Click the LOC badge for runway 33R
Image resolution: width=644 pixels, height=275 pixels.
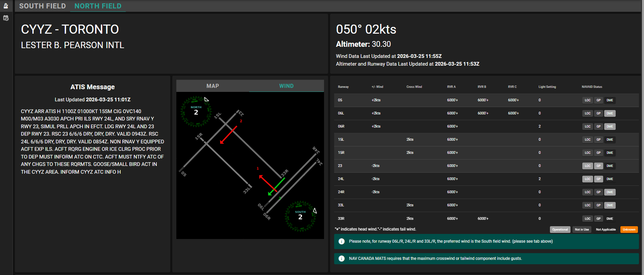click(588, 219)
